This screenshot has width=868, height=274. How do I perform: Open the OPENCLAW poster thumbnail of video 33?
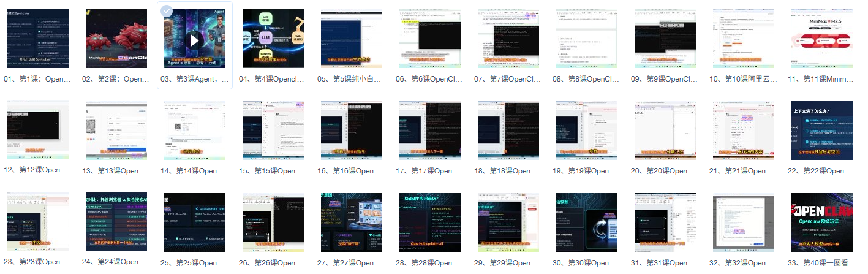click(822, 222)
